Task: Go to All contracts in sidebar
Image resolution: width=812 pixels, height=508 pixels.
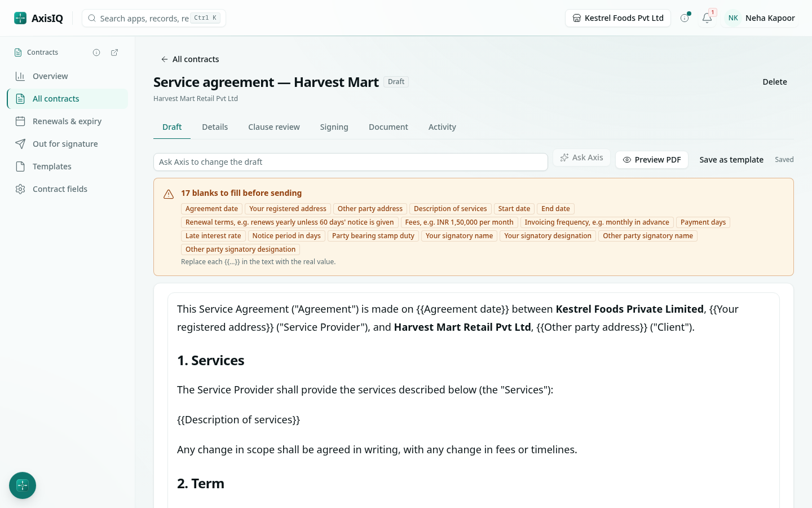Action: (68, 99)
